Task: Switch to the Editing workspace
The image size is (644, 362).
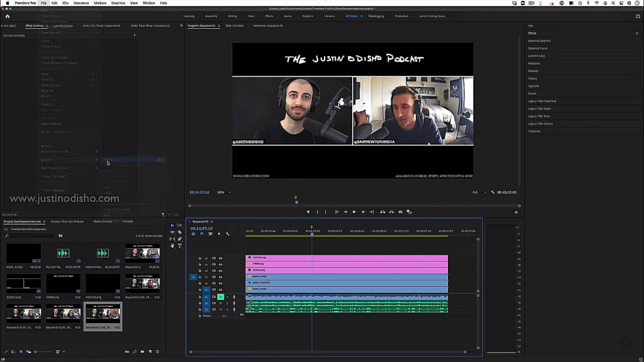Action: (233, 16)
